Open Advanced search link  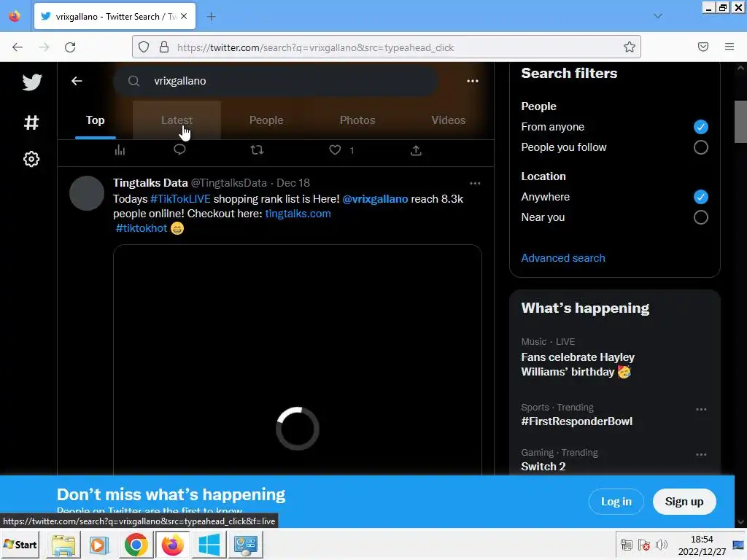coord(563,257)
